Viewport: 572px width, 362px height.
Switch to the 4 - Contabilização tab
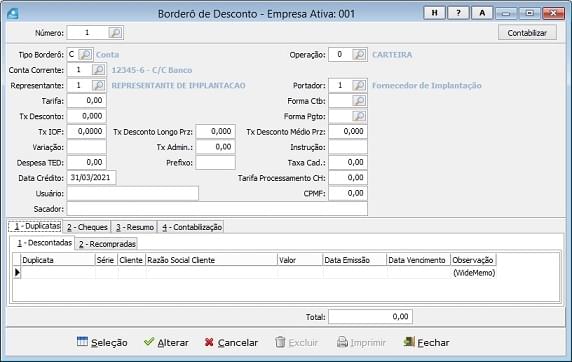[192, 227]
